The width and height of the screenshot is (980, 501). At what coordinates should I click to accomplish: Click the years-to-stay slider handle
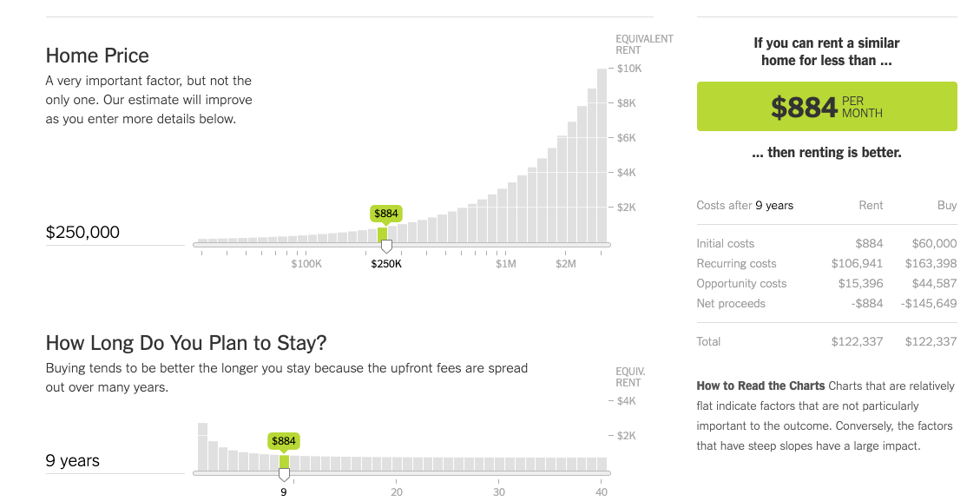coord(284,475)
